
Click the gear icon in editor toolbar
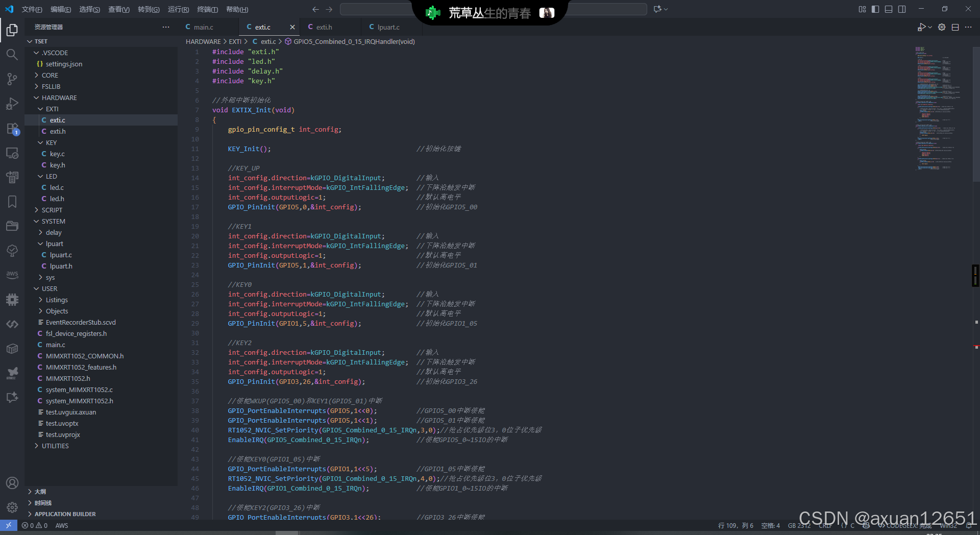(942, 27)
